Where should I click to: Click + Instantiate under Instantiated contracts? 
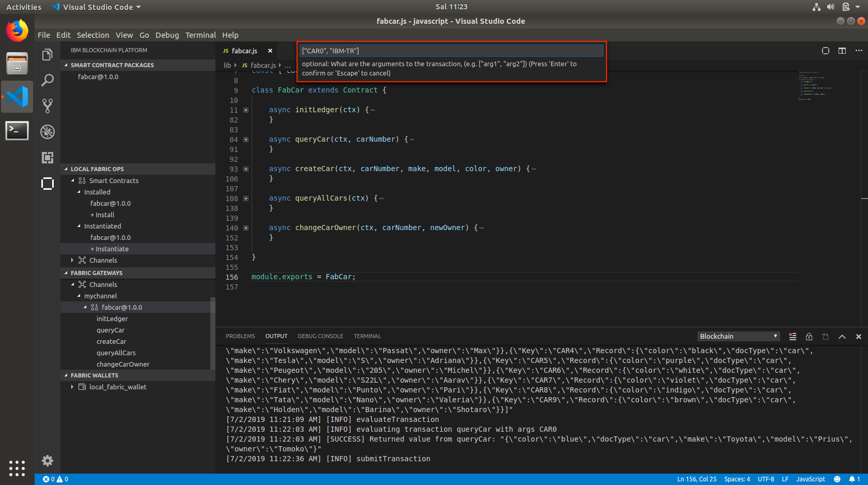click(110, 249)
